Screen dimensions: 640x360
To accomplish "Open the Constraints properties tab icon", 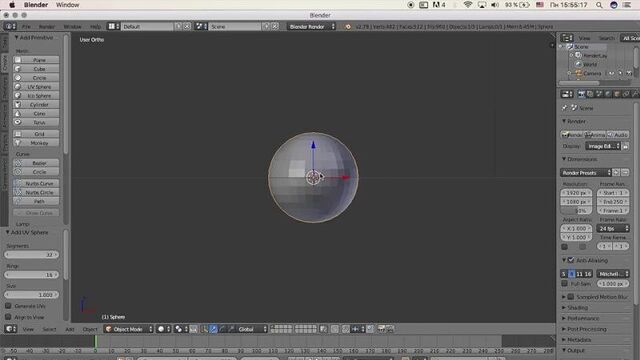I will click(x=626, y=94).
